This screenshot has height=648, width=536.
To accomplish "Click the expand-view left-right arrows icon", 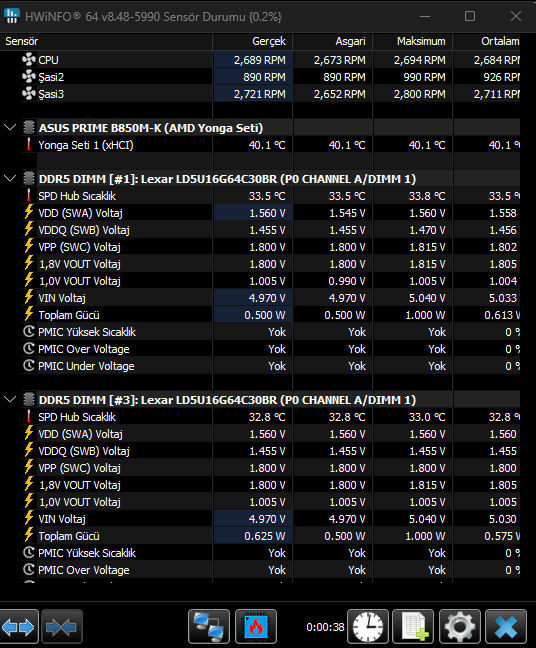I will (x=19, y=627).
